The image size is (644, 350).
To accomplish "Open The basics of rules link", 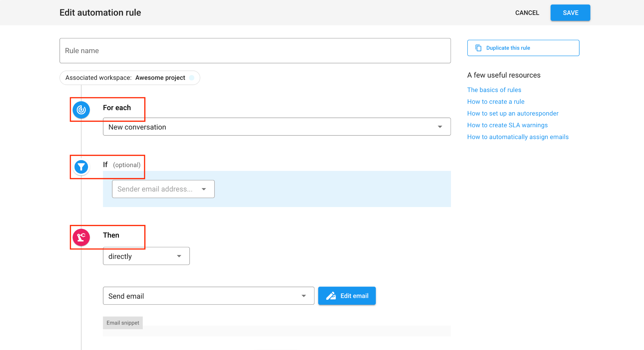I will coord(494,90).
